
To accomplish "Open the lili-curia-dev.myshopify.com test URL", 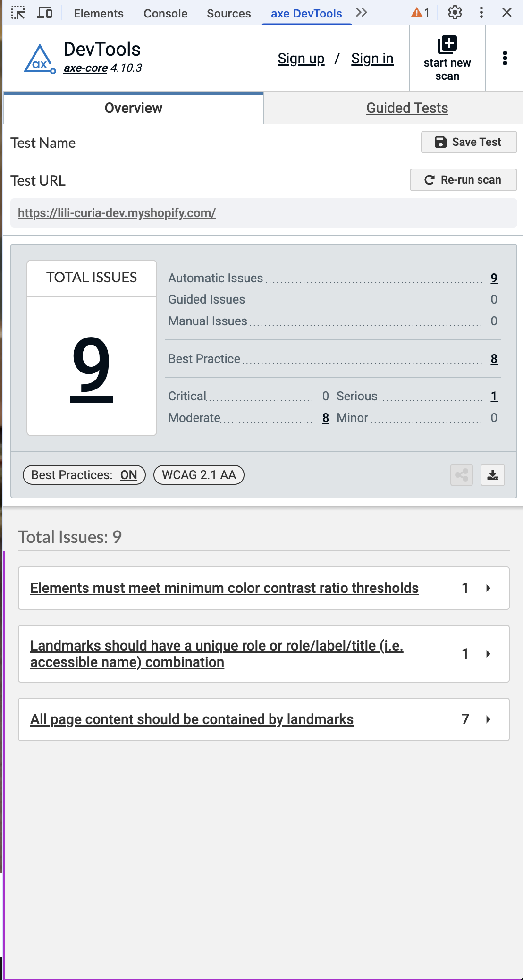I will pyautogui.click(x=117, y=213).
